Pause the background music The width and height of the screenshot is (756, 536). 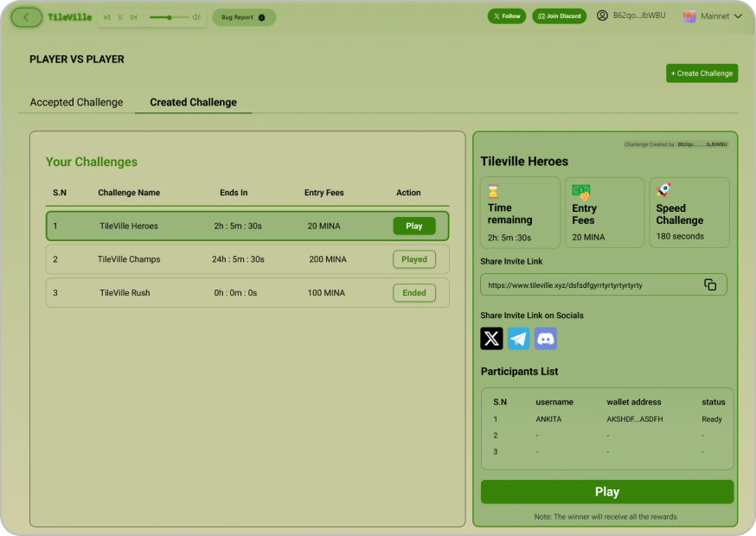(120, 17)
